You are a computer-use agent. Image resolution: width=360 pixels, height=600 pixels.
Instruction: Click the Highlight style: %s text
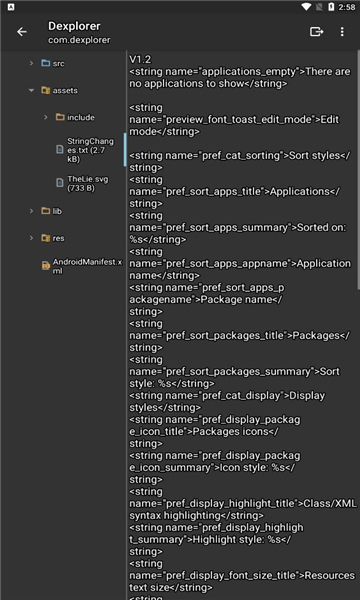click(237, 540)
